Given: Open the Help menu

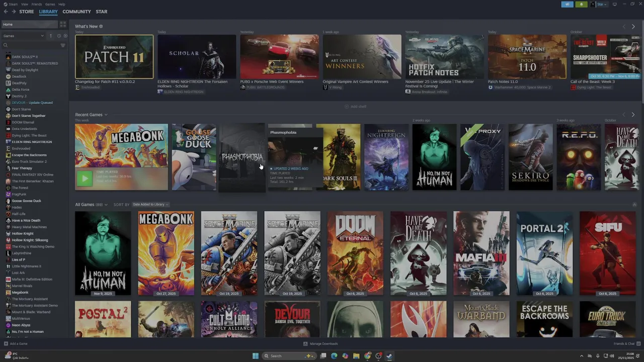Looking at the screenshot, I should pyautogui.click(x=62, y=4).
